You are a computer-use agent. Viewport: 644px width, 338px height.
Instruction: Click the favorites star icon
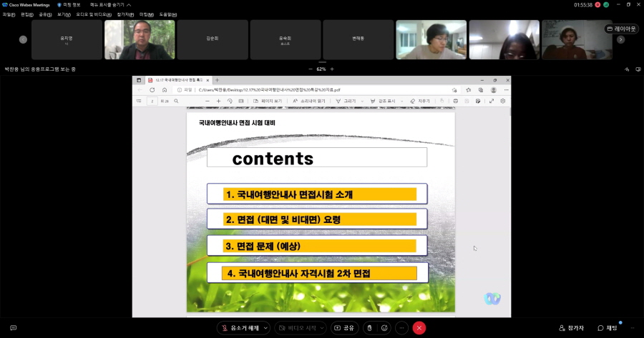point(468,90)
